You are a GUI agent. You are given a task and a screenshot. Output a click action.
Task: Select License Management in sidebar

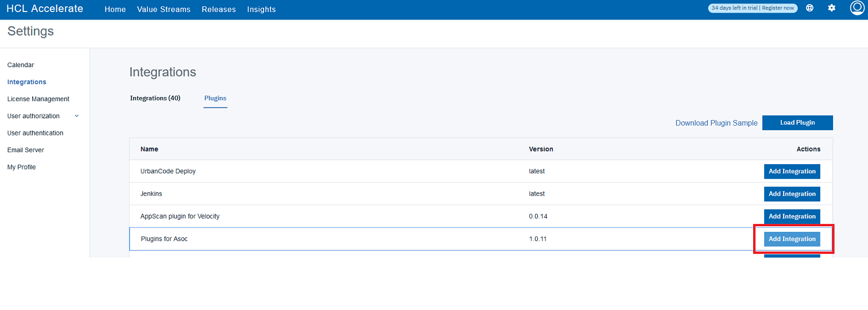click(x=38, y=99)
